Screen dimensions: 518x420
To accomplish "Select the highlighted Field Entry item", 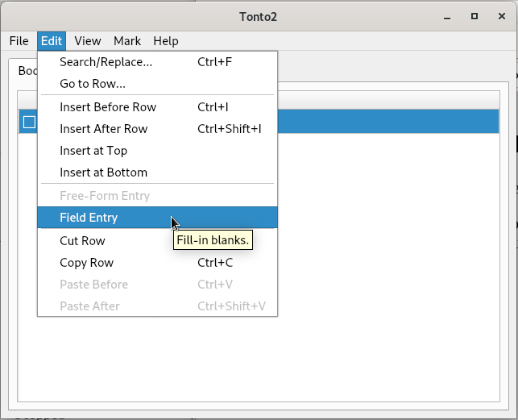I will tap(89, 218).
